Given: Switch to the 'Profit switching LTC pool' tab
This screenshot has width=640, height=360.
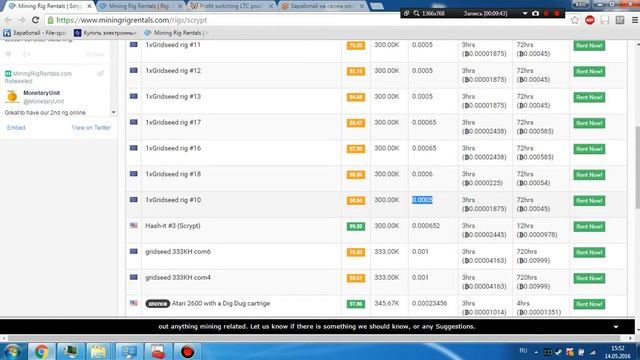Looking at the screenshot, I should point(231,6).
